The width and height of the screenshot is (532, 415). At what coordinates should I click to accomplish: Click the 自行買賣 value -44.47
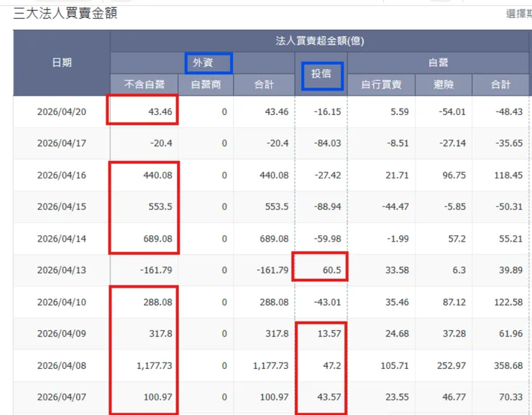(395, 206)
